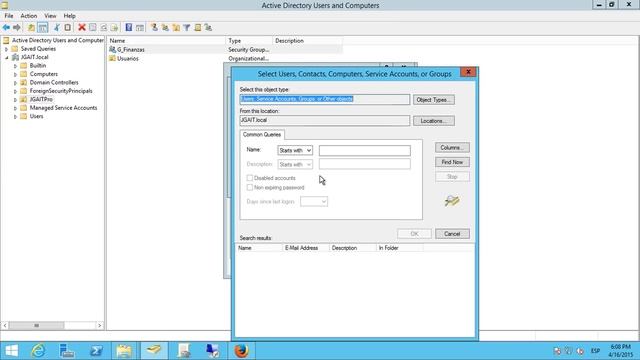Click the red X Delete toolbar icon
Viewport: 640px width, 360px height.
click(82, 27)
